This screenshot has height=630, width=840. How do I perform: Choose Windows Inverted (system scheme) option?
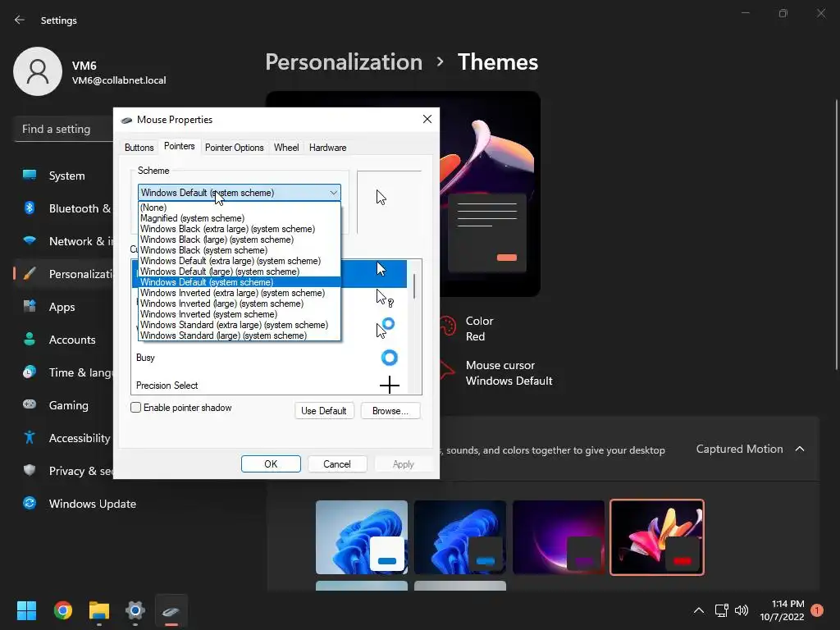[x=239, y=314]
